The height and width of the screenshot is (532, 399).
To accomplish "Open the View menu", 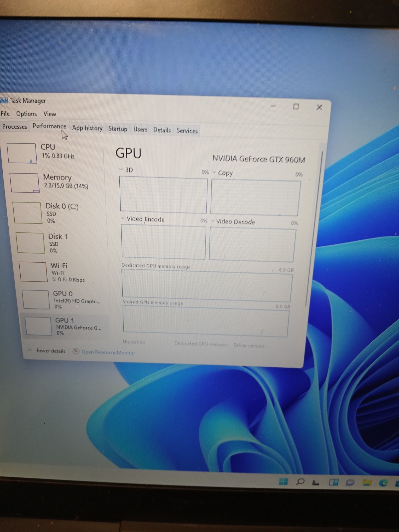I will pyautogui.click(x=50, y=114).
